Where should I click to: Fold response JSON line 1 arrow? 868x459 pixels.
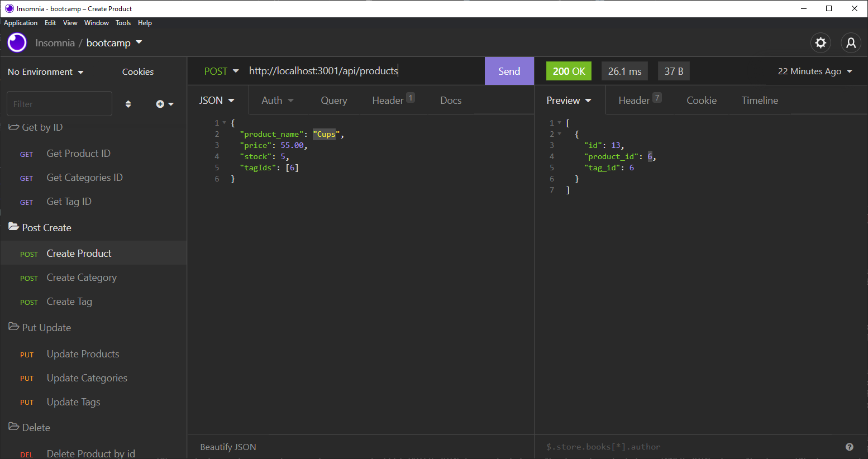click(559, 123)
